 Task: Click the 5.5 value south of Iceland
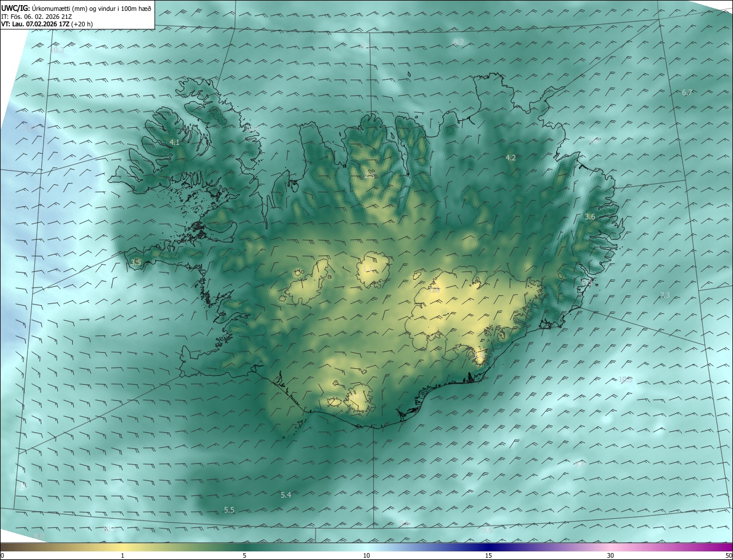pyautogui.click(x=229, y=510)
